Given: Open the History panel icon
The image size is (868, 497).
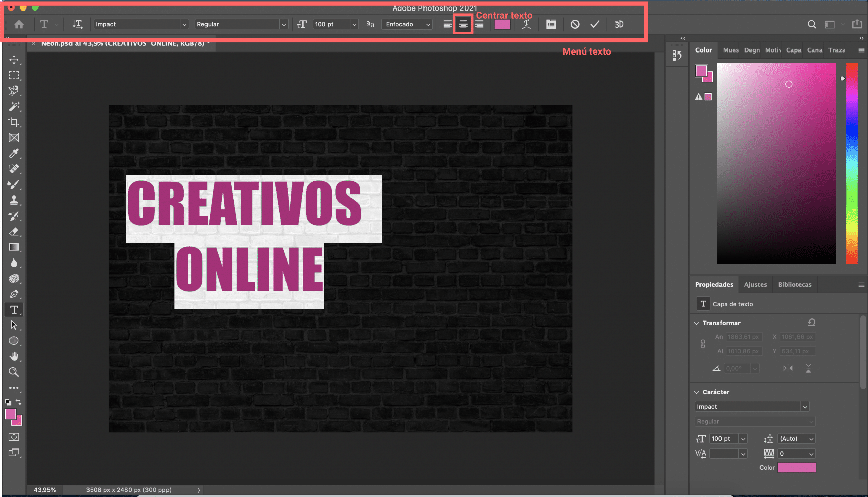Looking at the screenshot, I should [x=677, y=55].
